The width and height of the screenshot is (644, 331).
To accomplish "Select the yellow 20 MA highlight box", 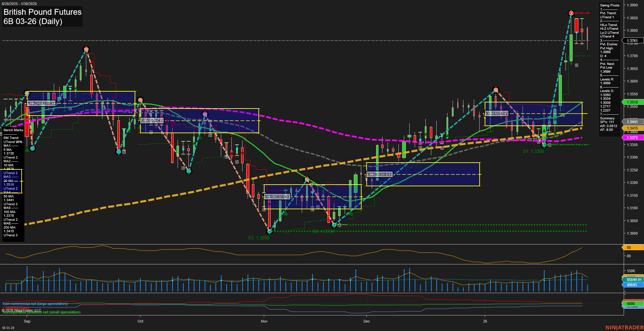I will point(12,181).
